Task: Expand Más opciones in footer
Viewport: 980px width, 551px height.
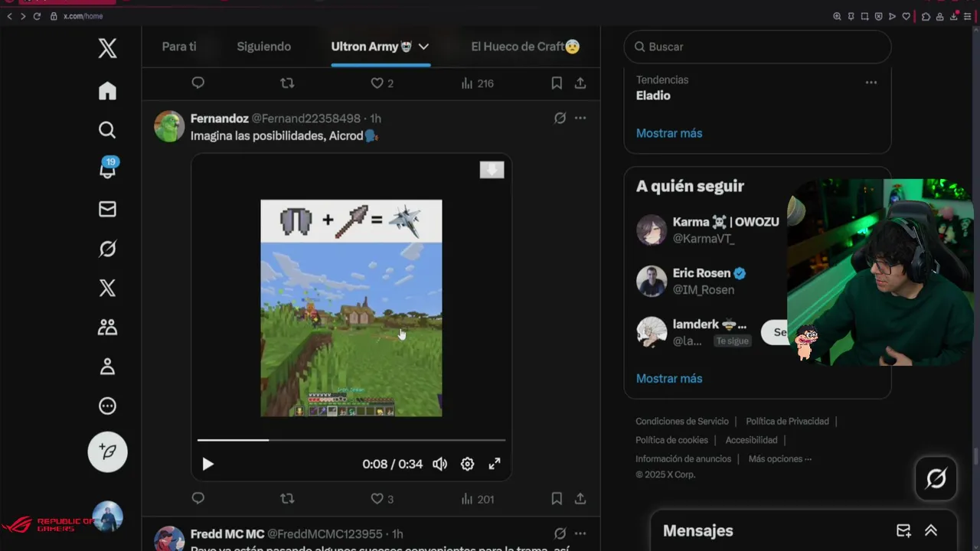Action: tap(780, 459)
